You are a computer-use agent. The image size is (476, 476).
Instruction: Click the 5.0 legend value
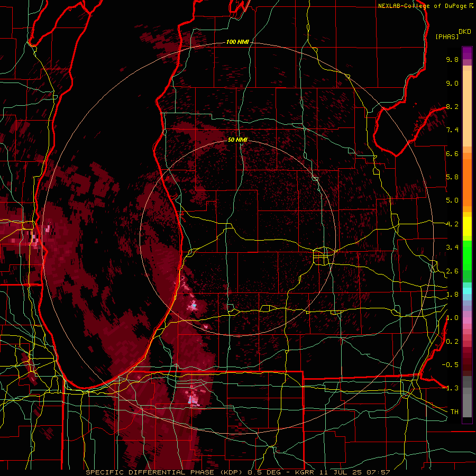coord(452,200)
